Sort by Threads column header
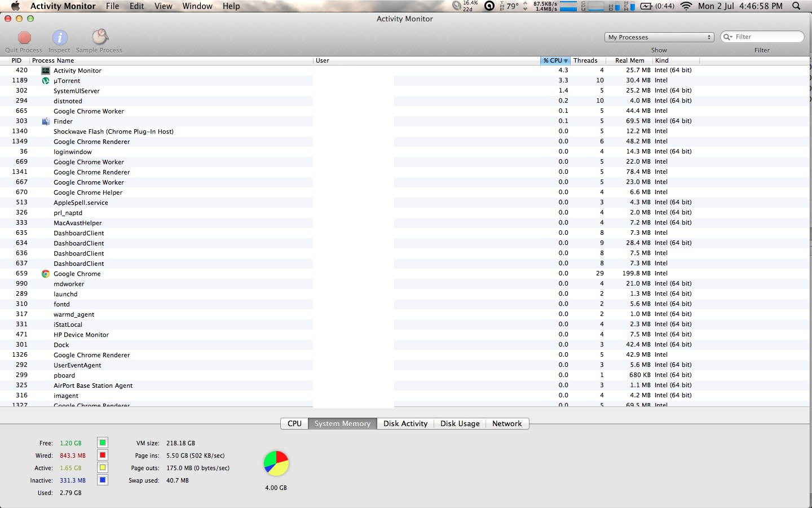Viewport: 812px width, 508px height. (x=588, y=60)
